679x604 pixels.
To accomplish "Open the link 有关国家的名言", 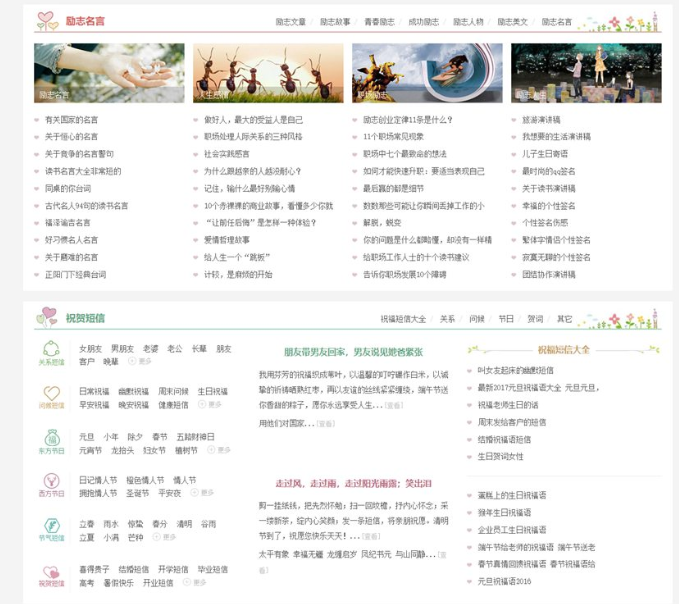I will (x=71, y=120).
